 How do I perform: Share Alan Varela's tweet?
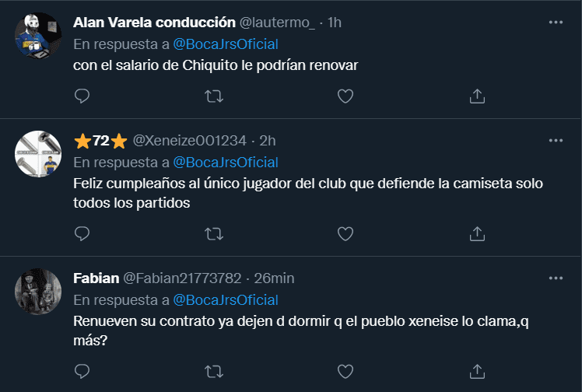pyautogui.click(x=477, y=96)
